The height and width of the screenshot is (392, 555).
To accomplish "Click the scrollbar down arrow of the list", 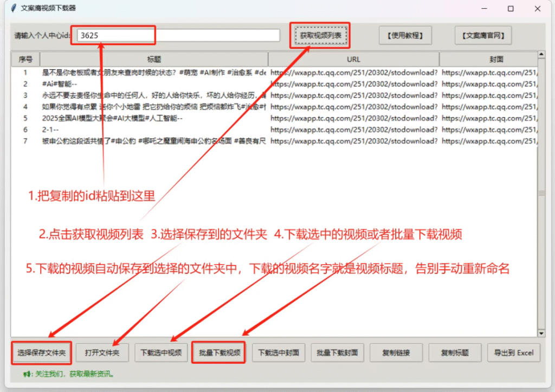I will [541, 333].
